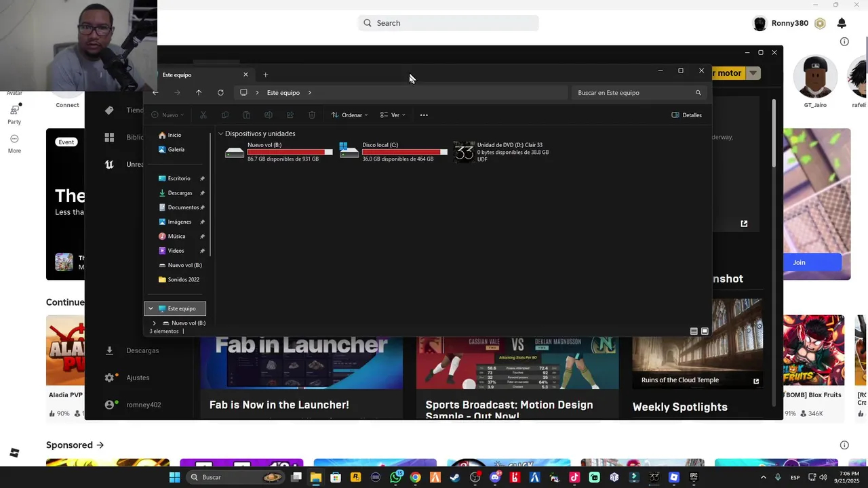Switch to large icons view in status bar

[x=705, y=331]
